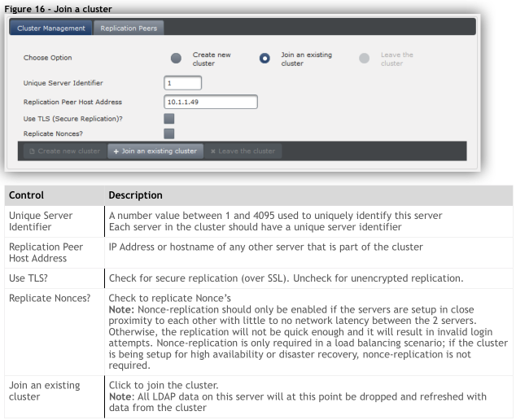Screen dimensions: 516x420
Task: Click the Control column header
Action: pyautogui.click(x=26, y=195)
